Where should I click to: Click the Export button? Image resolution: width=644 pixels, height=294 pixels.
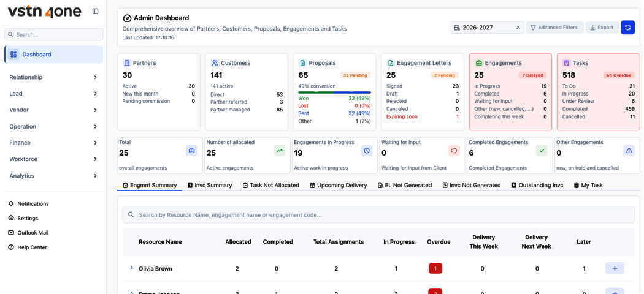[602, 28]
